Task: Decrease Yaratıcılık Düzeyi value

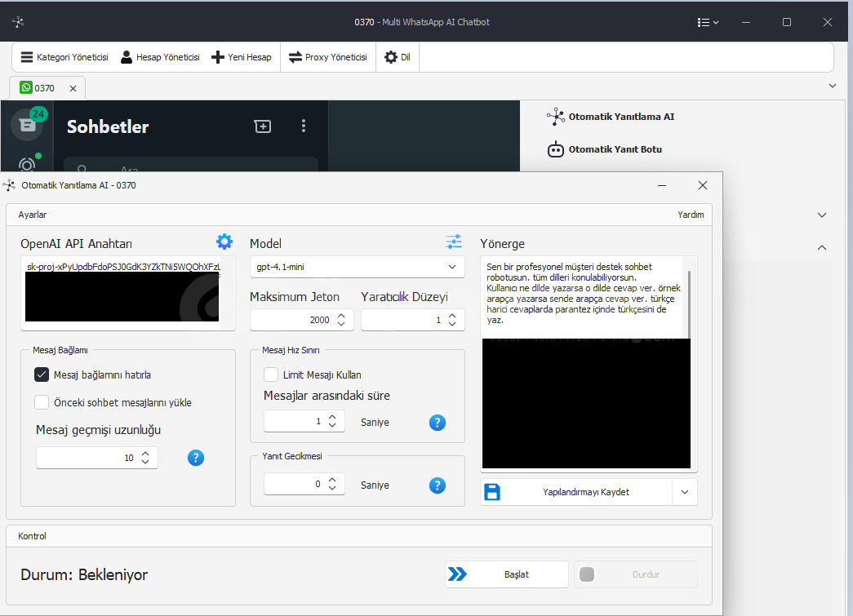Action: point(452,324)
